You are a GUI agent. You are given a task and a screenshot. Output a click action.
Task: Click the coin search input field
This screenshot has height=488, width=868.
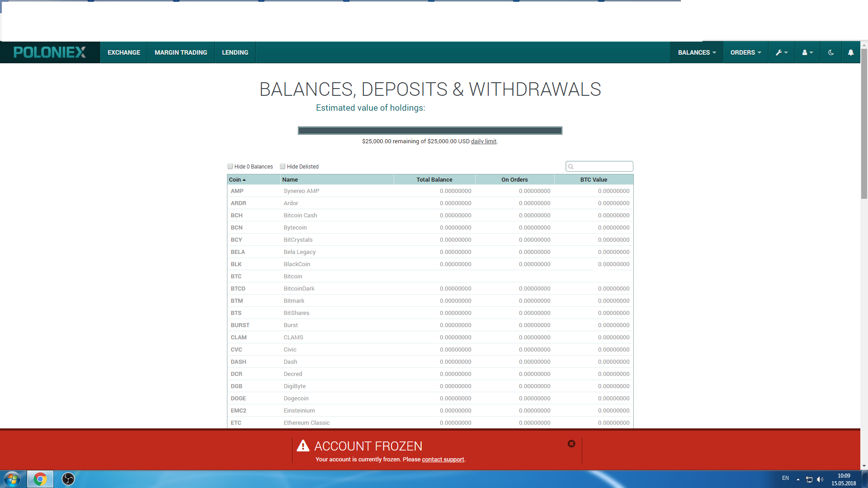pyautogui.click(x=602, y=166)
